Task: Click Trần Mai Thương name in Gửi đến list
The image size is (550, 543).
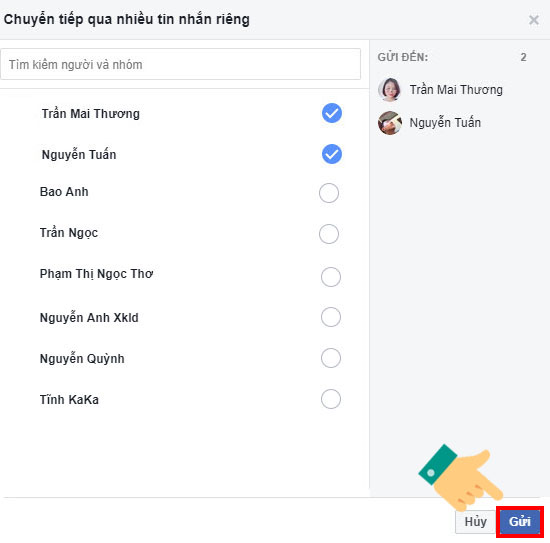Action: [x=456, y=90]
